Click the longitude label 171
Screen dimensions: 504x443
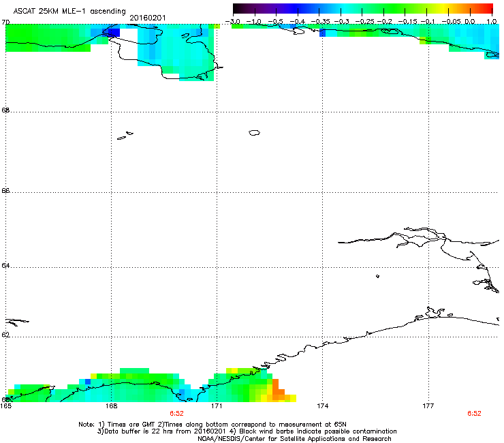(217, 406)
